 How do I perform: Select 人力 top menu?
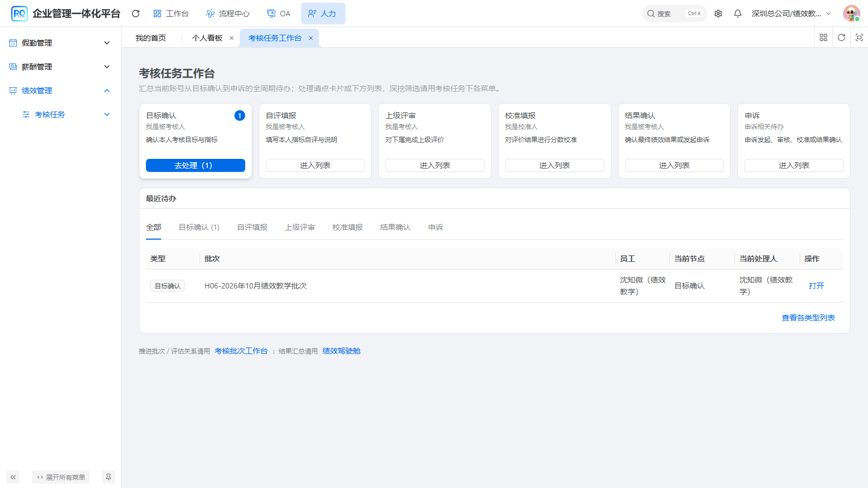pyautogui.click(x=323, y=14)
